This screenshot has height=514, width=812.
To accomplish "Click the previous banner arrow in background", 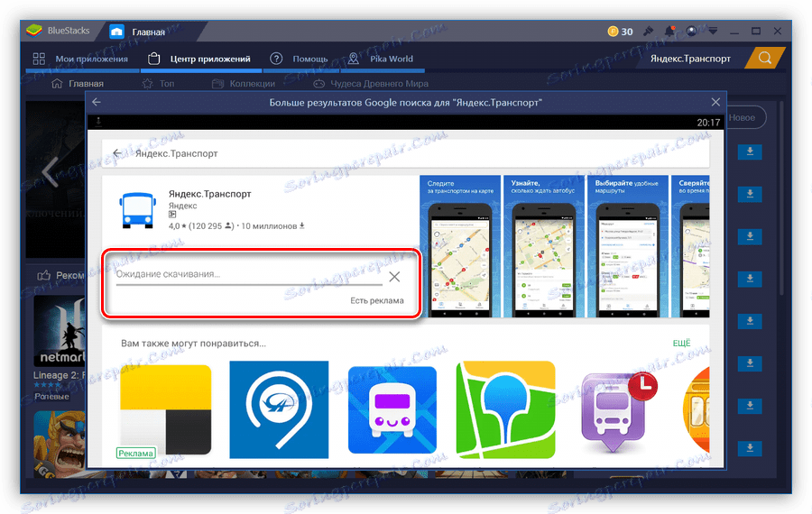I will pos(51,171).
